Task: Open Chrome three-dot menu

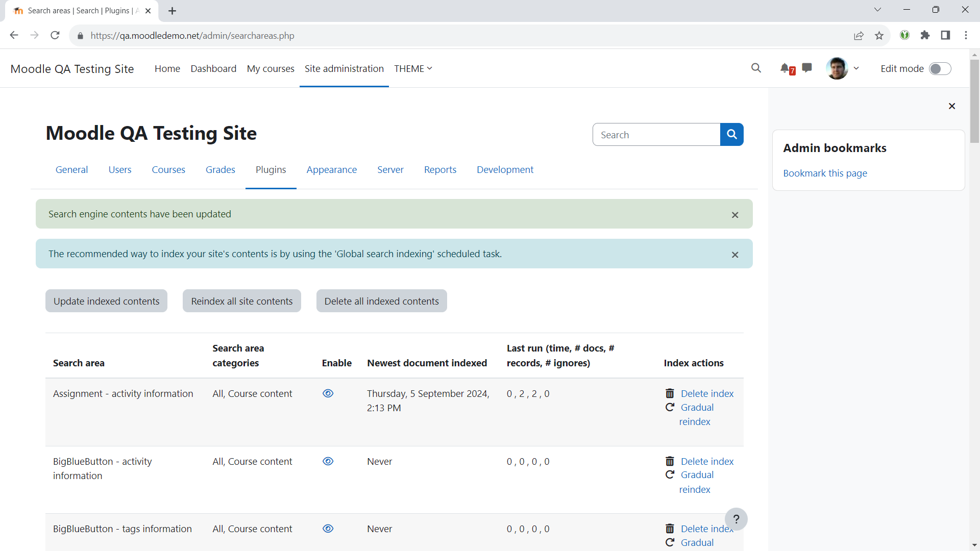Action: point(966,35)
